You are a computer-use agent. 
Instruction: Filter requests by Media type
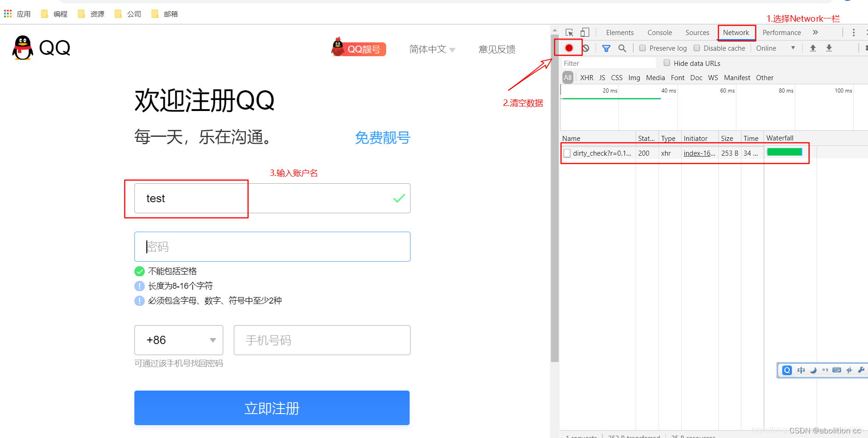point(655,77)
